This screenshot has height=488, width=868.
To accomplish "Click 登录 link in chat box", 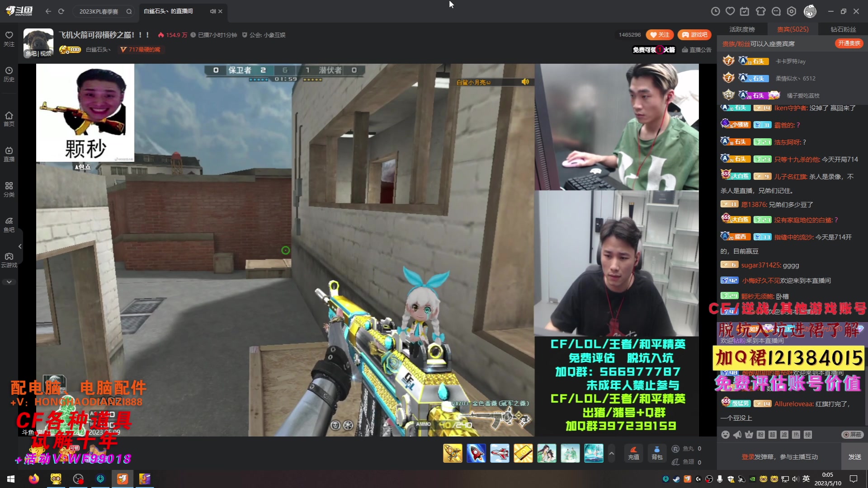I will 748,457.
